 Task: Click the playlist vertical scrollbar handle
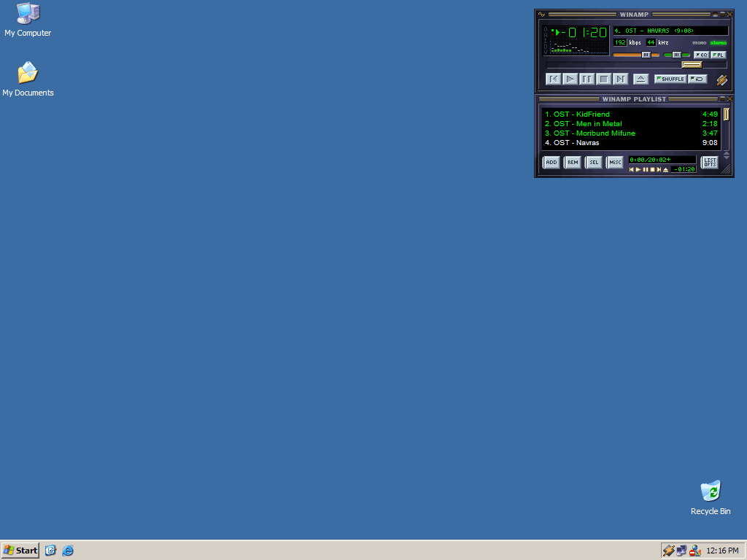tap(727, 114)
